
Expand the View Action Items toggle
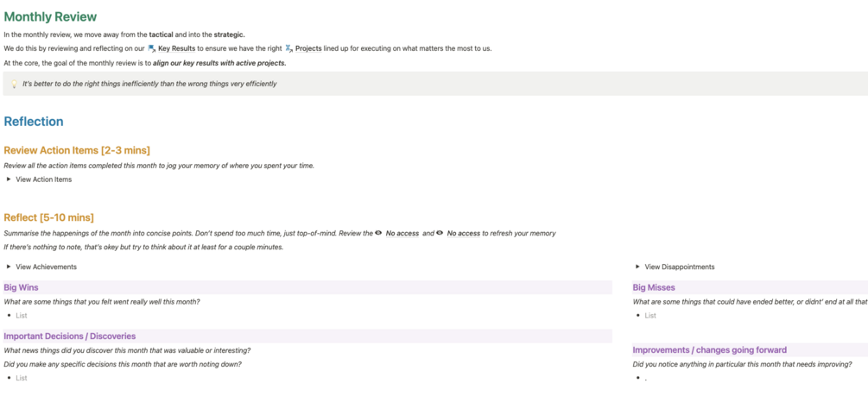tap(9, 179)
